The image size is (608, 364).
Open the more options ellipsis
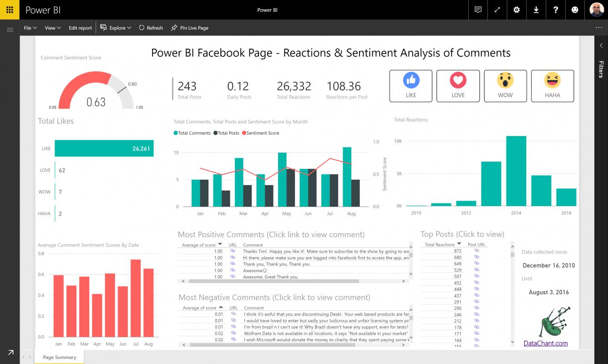tap(598, 28)
